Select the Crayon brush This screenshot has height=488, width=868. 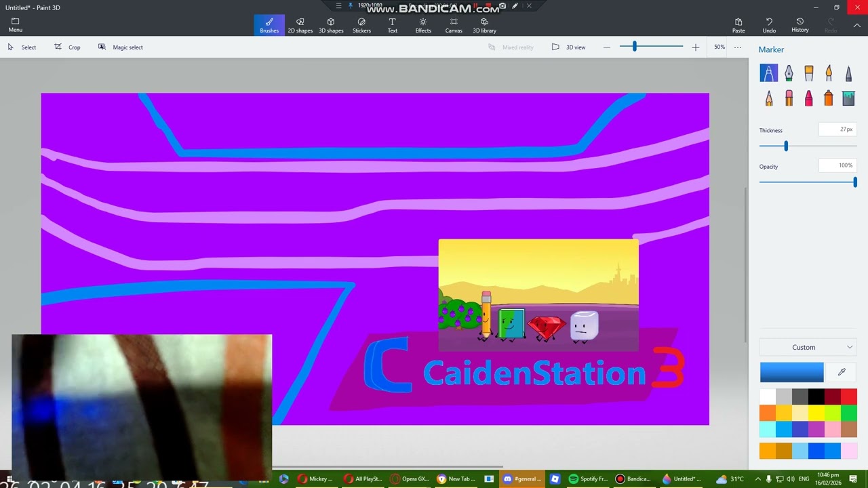(x=808, y=98)
